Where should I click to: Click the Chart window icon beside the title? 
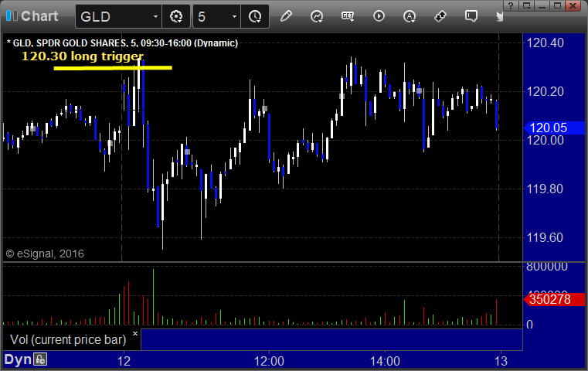12,15
